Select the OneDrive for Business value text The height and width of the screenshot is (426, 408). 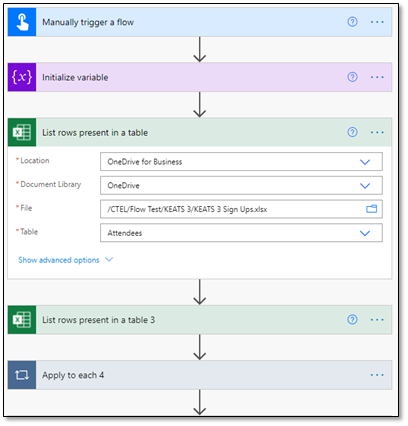[x=145, y=162]
